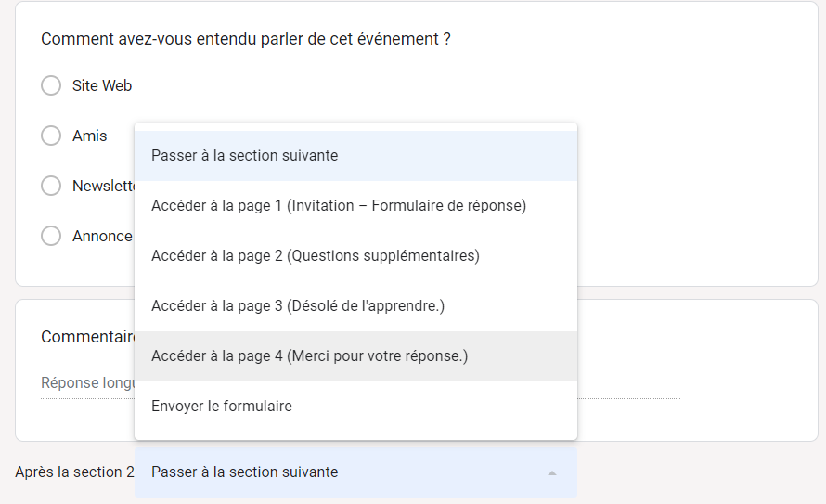Image resolution: width=826 pixels, height=504 pixels.
Task: Select the "Amis" radio circle
Action: (x=51, y=136)
